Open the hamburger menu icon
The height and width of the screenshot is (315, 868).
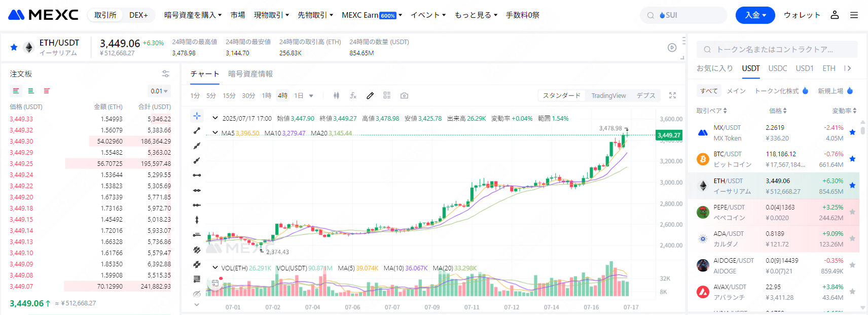click(854, 15)
